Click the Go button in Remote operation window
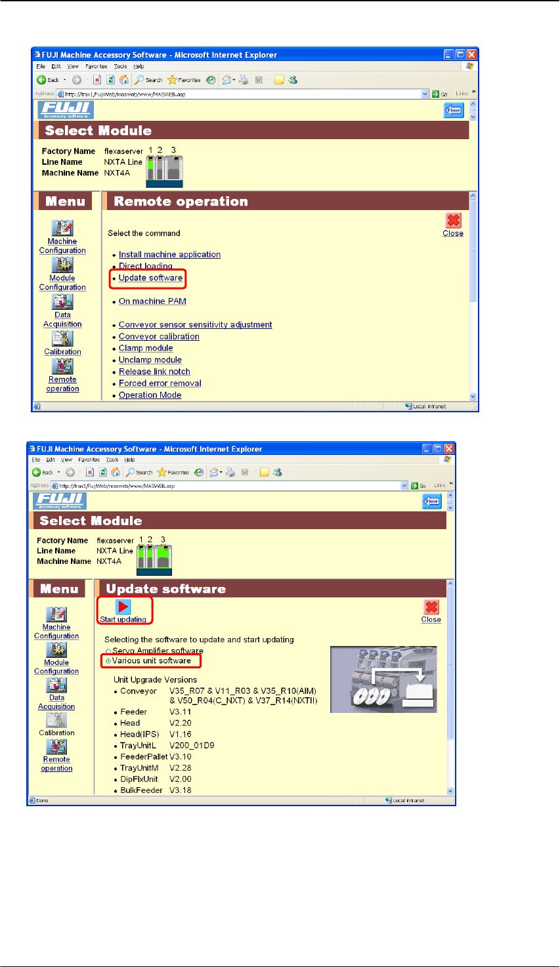This screenshot has width=560, height=967. point(440,94)
